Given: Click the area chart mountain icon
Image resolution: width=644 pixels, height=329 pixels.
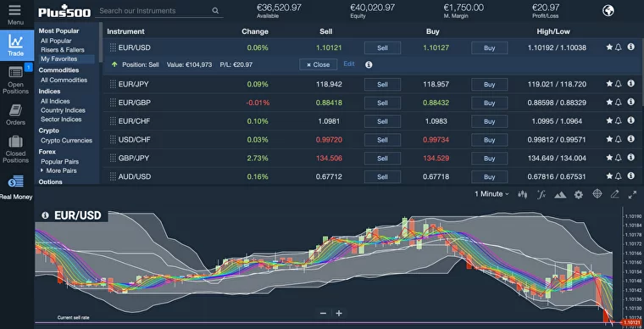Looking at the screenshot, I should click(560, 195).
